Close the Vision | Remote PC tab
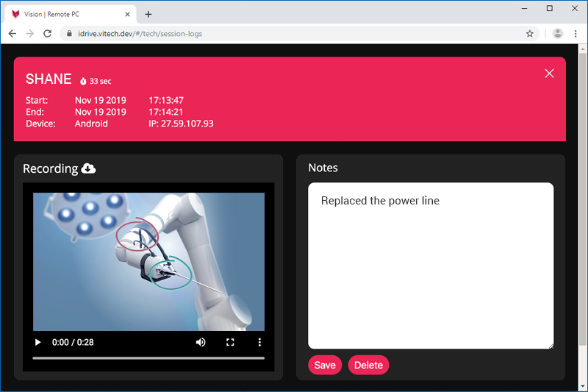The height and width of the screenshot is (392, 588). click(x=127, y=14)
